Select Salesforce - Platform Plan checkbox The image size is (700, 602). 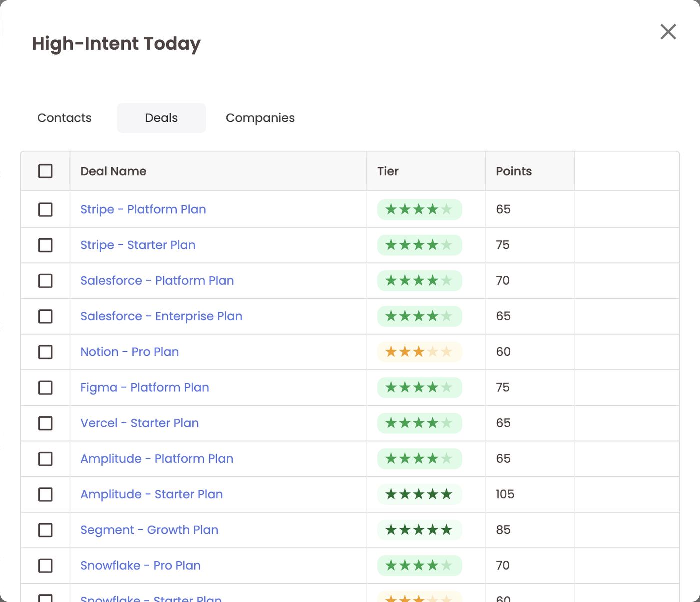45,281
